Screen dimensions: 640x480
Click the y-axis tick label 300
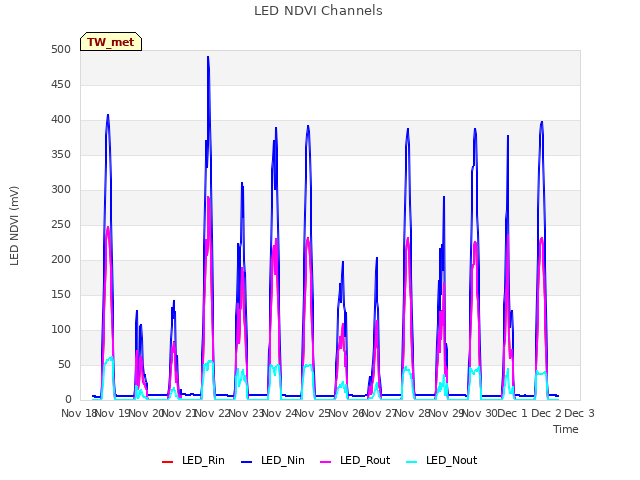(x=61, y=190)
